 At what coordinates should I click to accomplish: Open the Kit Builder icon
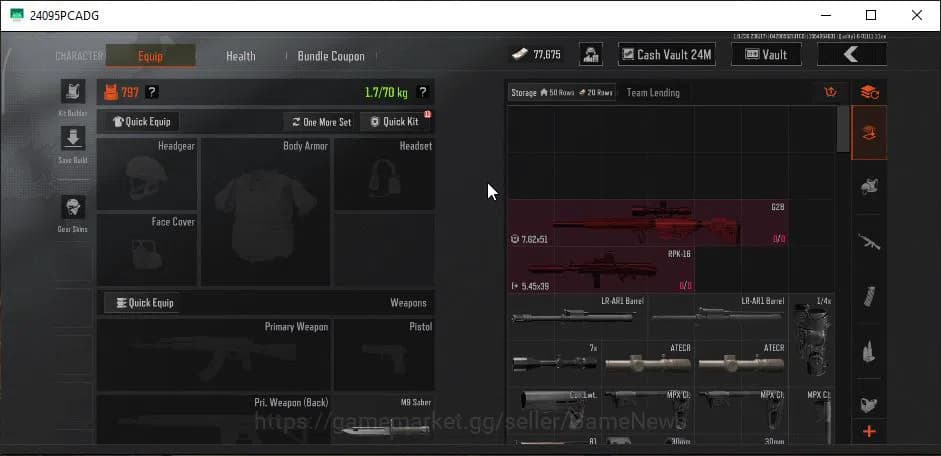[73, 92]
